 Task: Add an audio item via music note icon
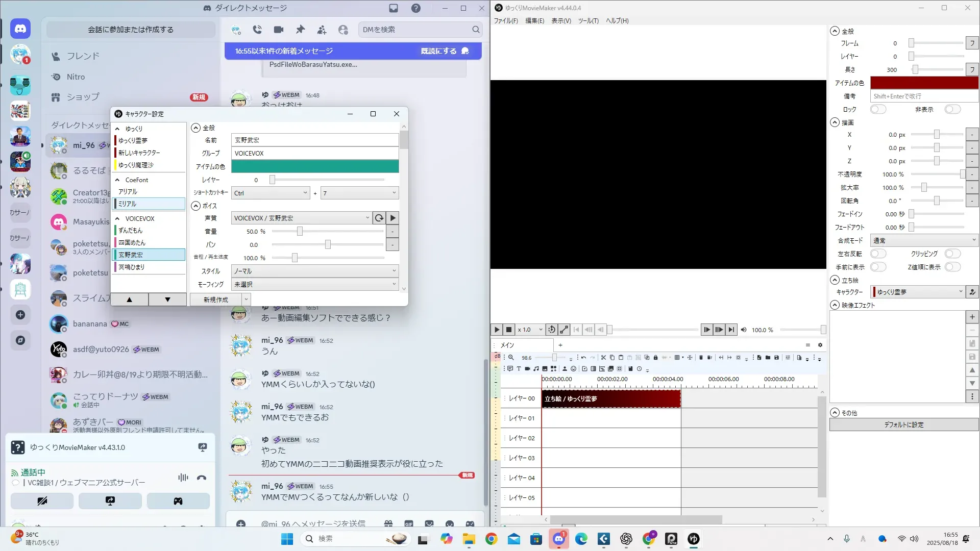click(x=536, y=369)
